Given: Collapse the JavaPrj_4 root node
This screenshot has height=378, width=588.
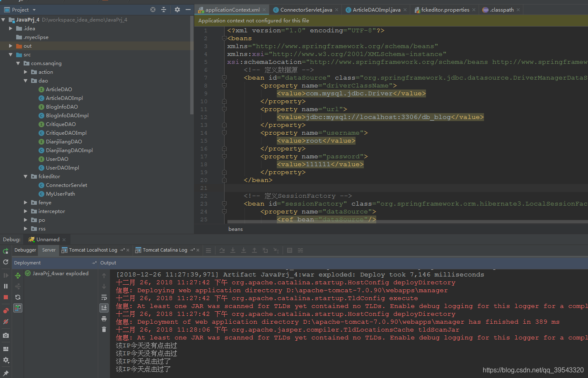Looking at the screenshot, I should (x=3, y=20).
